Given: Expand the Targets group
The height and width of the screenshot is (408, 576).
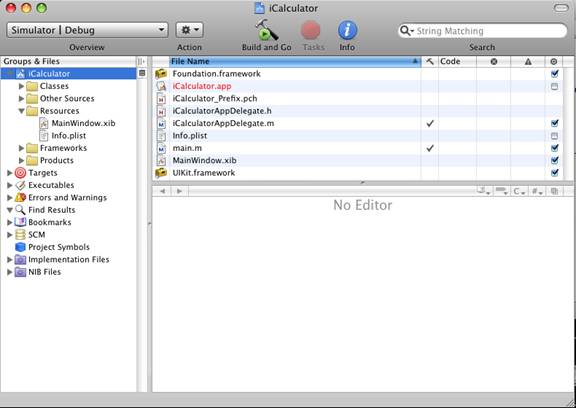Looking at the screenshot, I should [10, 173].
